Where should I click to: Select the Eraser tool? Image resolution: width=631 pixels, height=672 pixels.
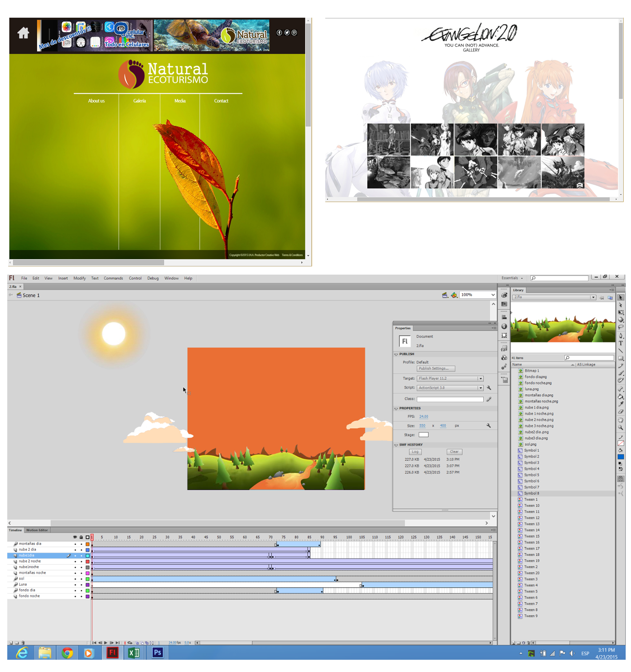[x=621, y=411]
